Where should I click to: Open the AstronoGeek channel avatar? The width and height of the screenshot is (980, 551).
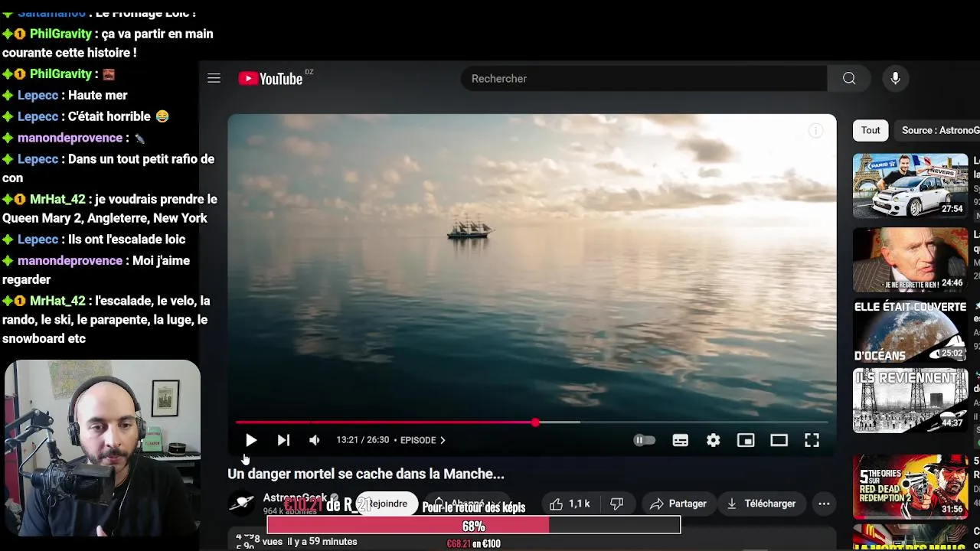[x=242, y=503]
